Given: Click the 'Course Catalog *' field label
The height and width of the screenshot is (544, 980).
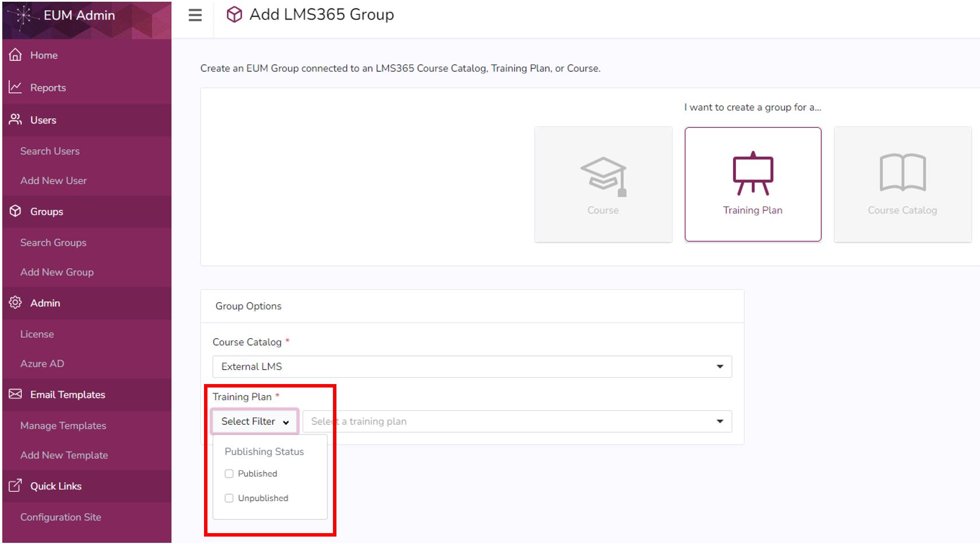Looking at the screenshot, I should (251, 342).
